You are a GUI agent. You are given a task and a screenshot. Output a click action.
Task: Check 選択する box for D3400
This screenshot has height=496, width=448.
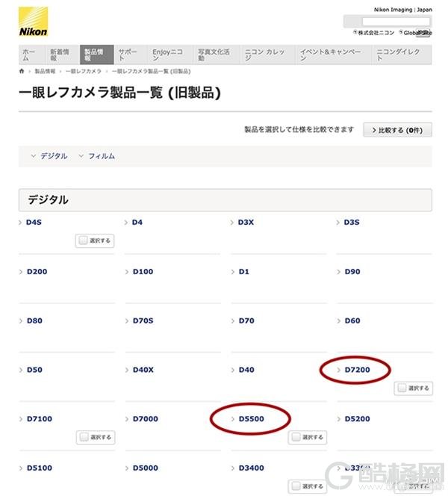296,486
